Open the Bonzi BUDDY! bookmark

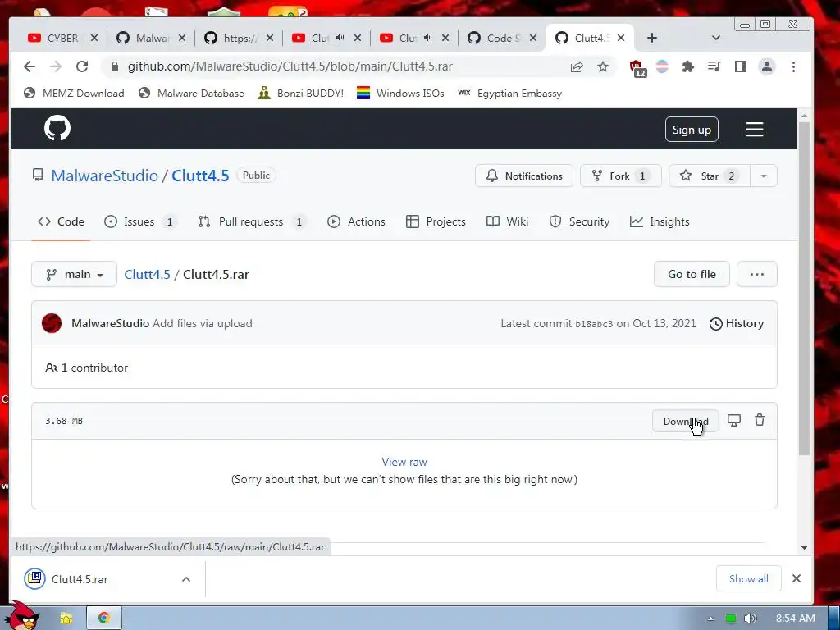[300, 94]
